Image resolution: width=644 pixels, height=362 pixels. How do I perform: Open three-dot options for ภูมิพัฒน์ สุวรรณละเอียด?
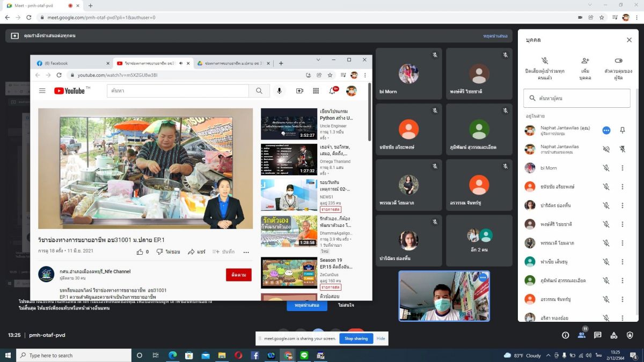pos(623,280)
